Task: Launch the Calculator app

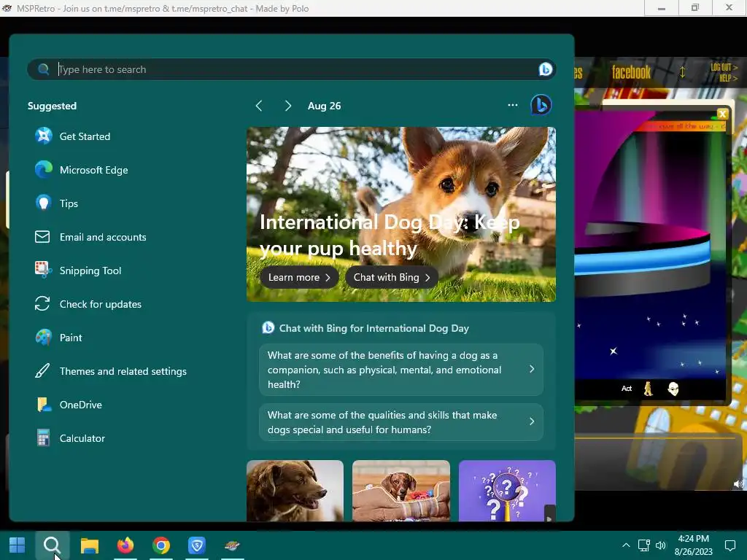Action: click(70, 438)
